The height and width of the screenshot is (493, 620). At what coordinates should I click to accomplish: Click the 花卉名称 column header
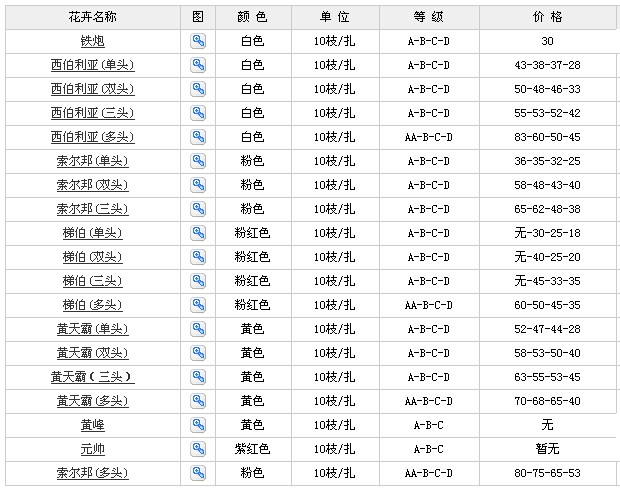pyautogui.click(x=93, y=17)
